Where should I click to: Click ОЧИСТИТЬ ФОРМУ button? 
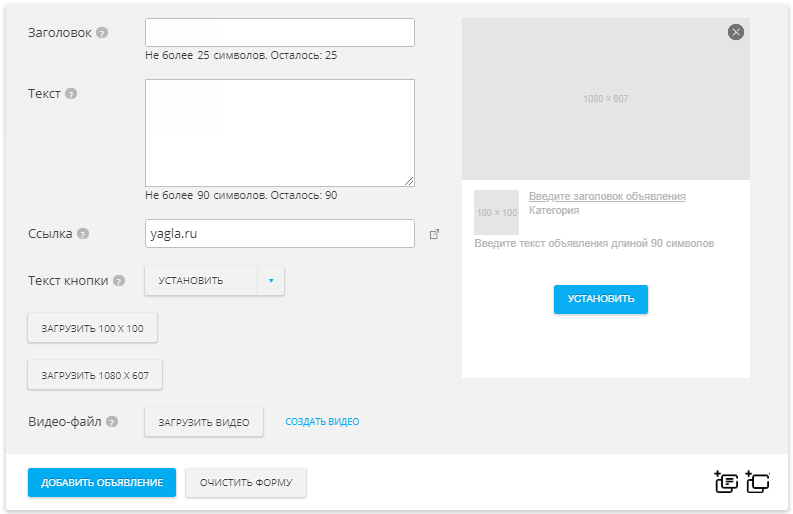point(246,483)
